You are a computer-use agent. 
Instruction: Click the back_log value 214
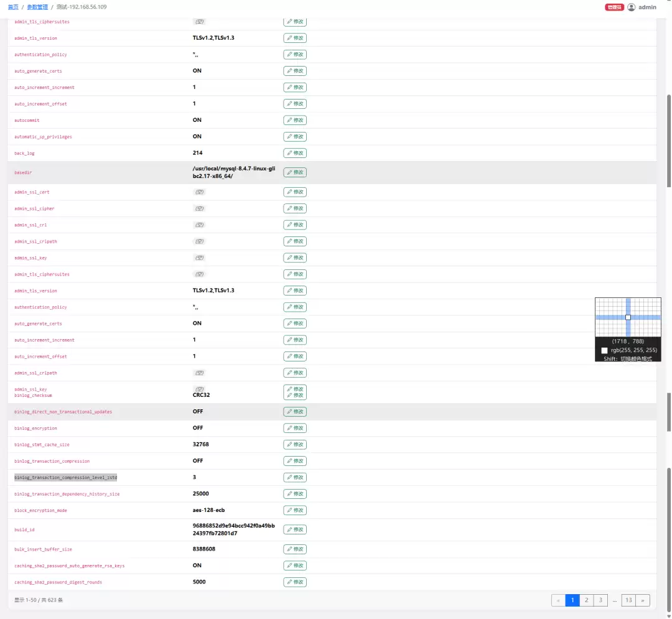click(x=198, y=153)
